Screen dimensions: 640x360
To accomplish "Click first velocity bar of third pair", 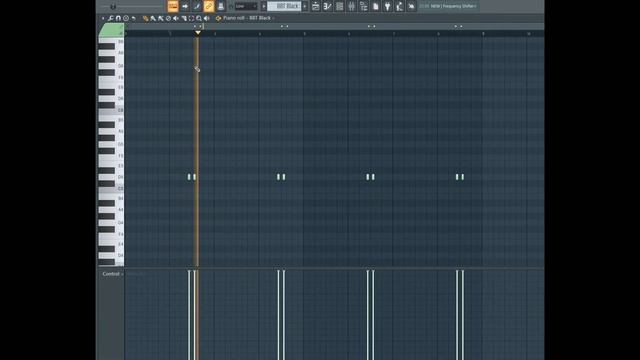I will [368, 315].
